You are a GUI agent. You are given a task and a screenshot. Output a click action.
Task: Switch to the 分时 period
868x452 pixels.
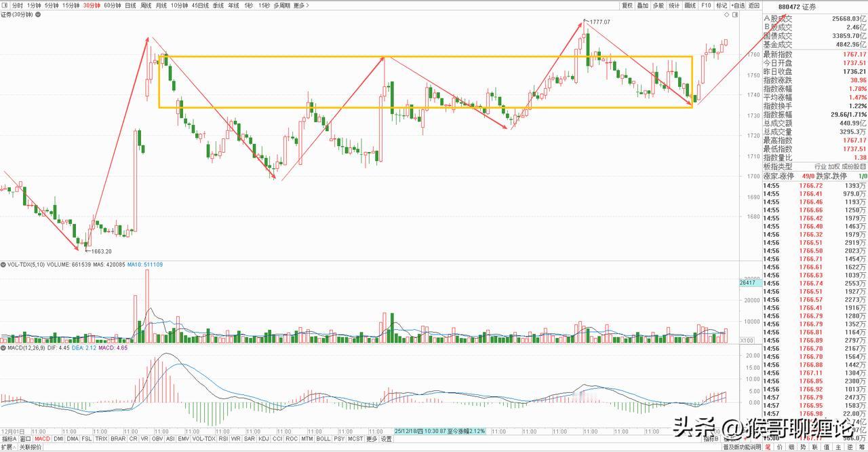[x=18, y=5]
